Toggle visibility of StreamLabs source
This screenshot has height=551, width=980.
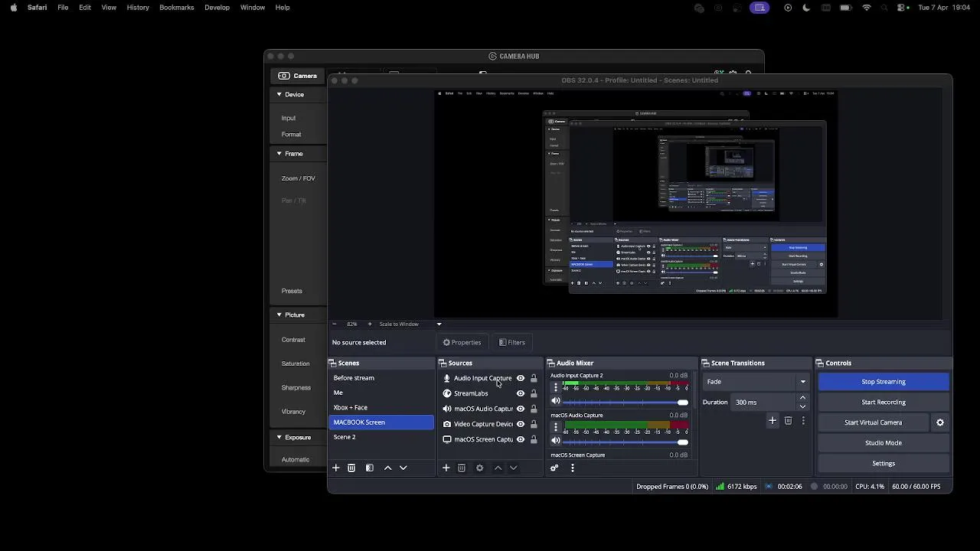(521, 393)
